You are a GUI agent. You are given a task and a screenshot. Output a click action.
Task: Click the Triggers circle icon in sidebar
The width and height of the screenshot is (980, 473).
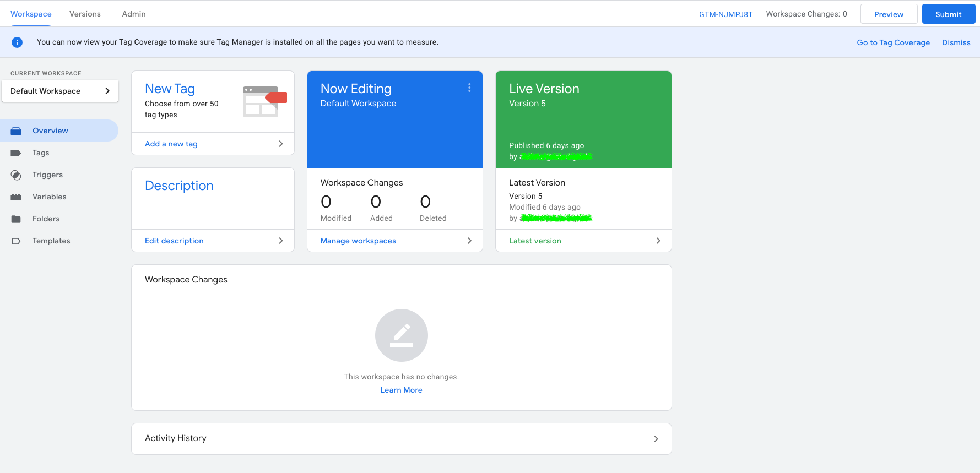click(16, 175)
